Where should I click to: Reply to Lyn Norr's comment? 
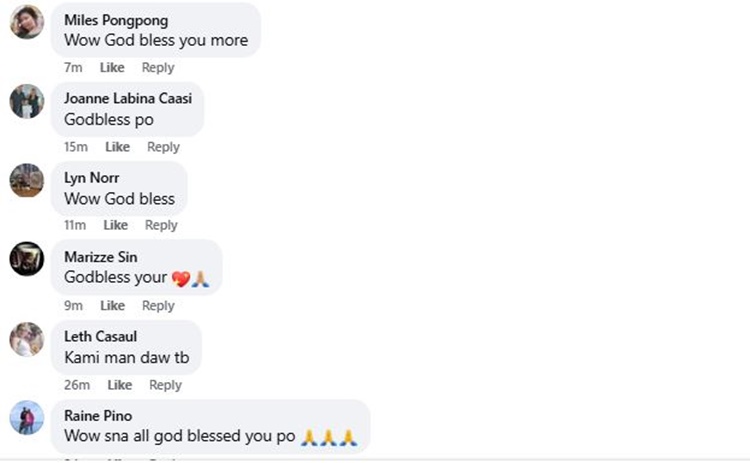tap(161, 226)
